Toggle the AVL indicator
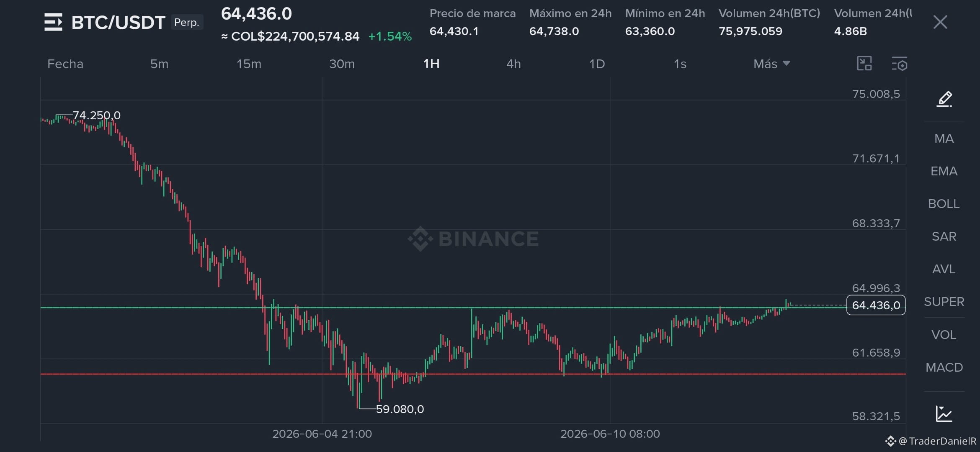 944,269
